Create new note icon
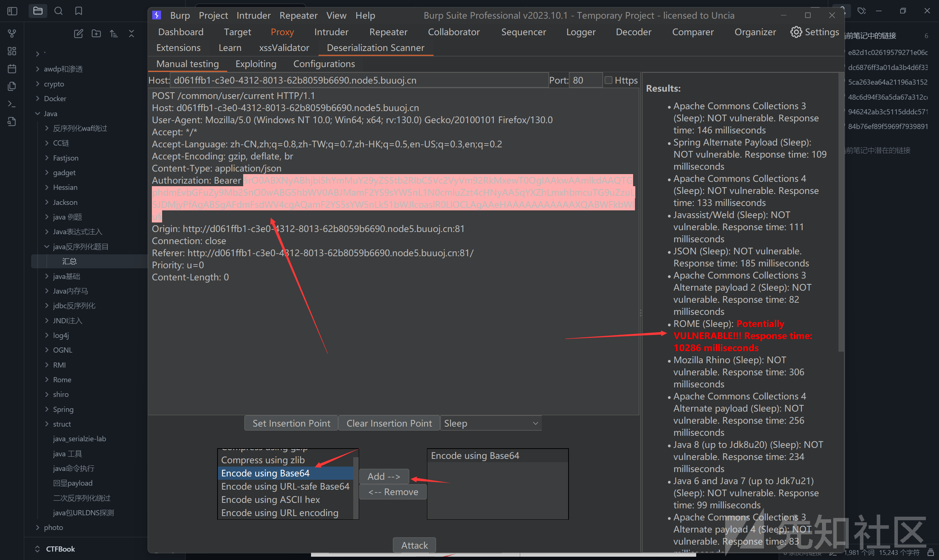The image size is (939, 560). (78, 34)
